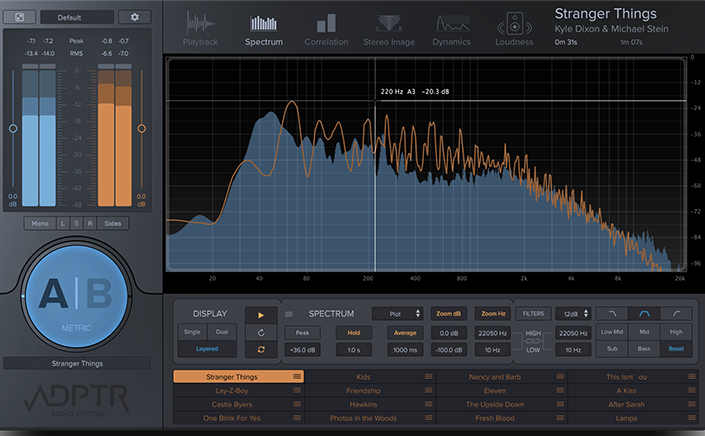Click the 1.0 s hold time field
The height and width of the screenshot is (436, 705).
(354, 350)
